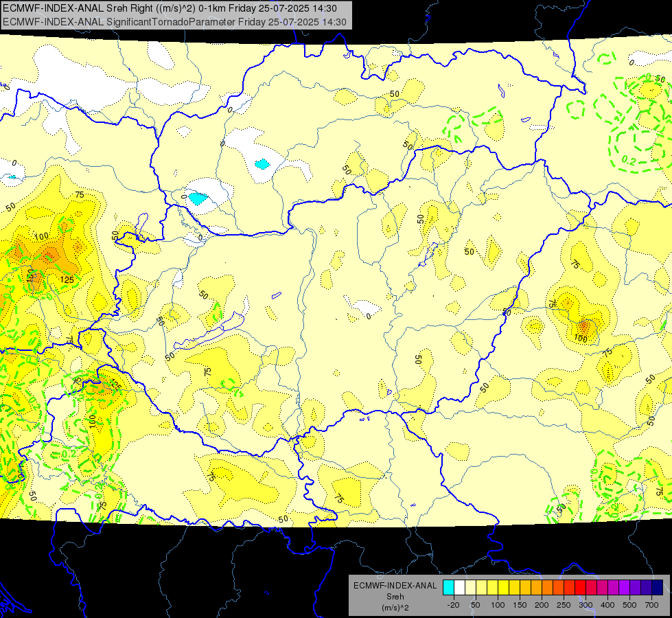Screen dimensions: 672x618
Task: Click the legend label 150
Action: click(x=520, y=605)
